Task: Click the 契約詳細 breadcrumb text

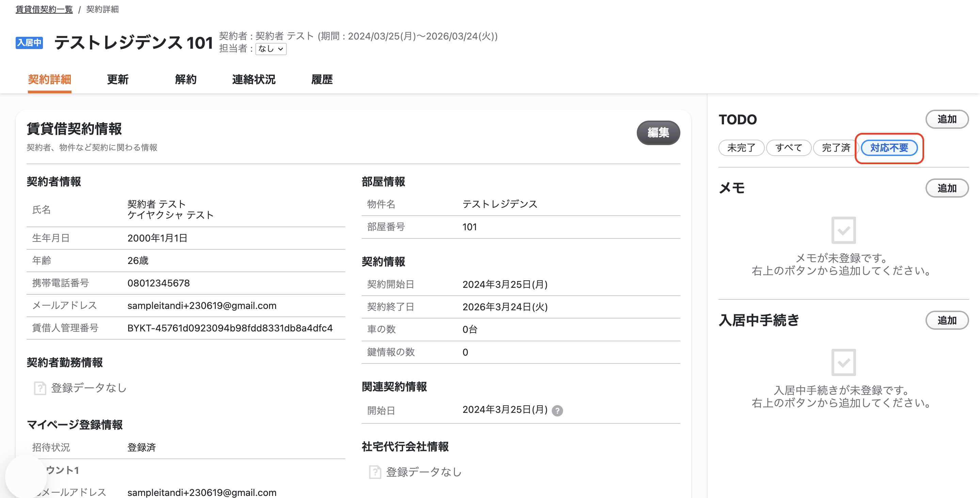Action: click(102, 9)
